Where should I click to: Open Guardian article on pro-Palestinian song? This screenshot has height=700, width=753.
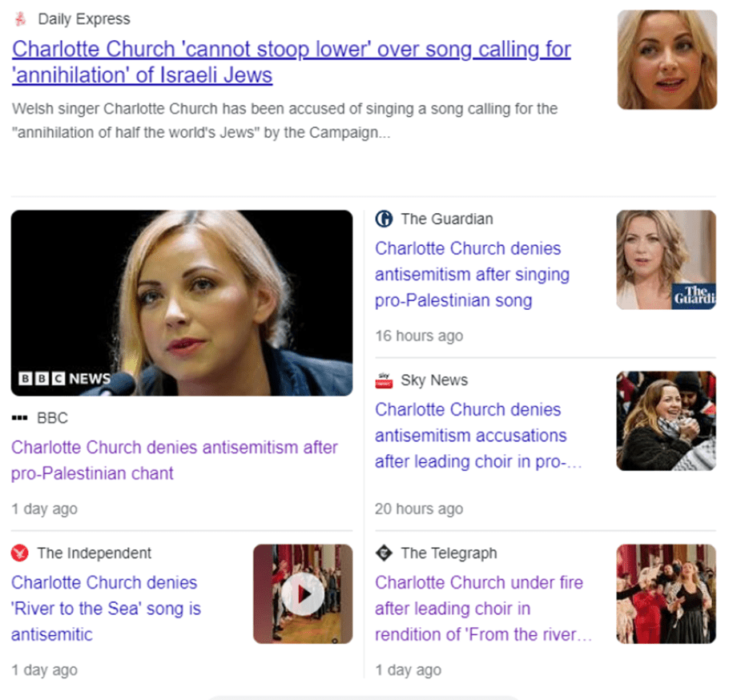472,275
